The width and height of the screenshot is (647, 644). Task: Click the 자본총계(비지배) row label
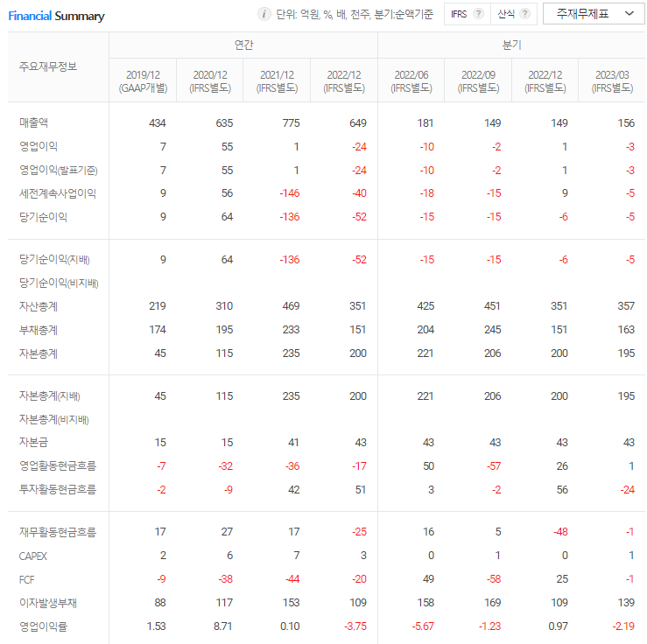point(54,419)
